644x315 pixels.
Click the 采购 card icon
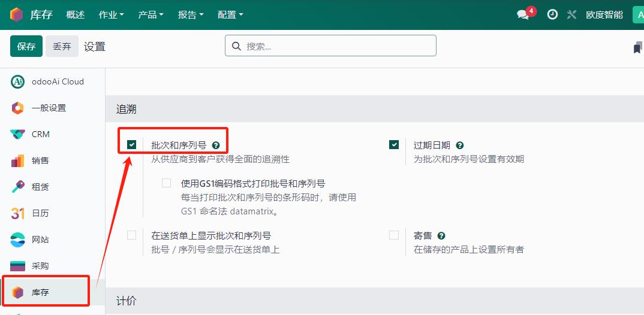[17, 266]
